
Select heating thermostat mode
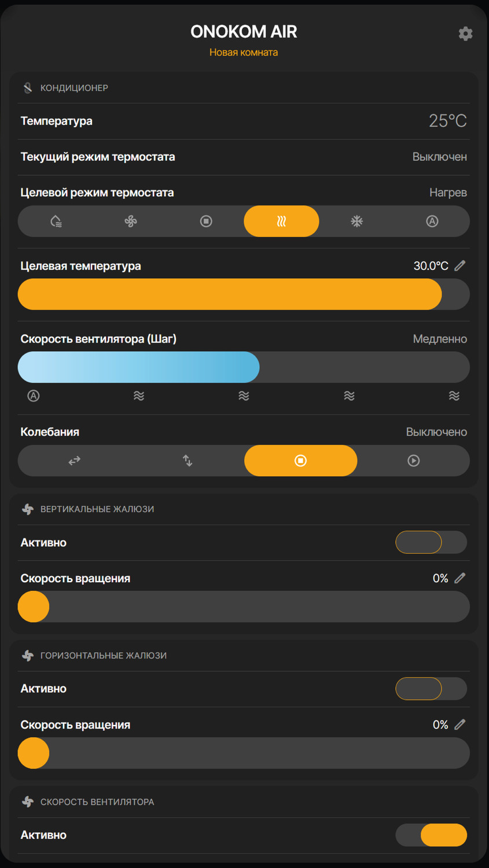point(281,221)
